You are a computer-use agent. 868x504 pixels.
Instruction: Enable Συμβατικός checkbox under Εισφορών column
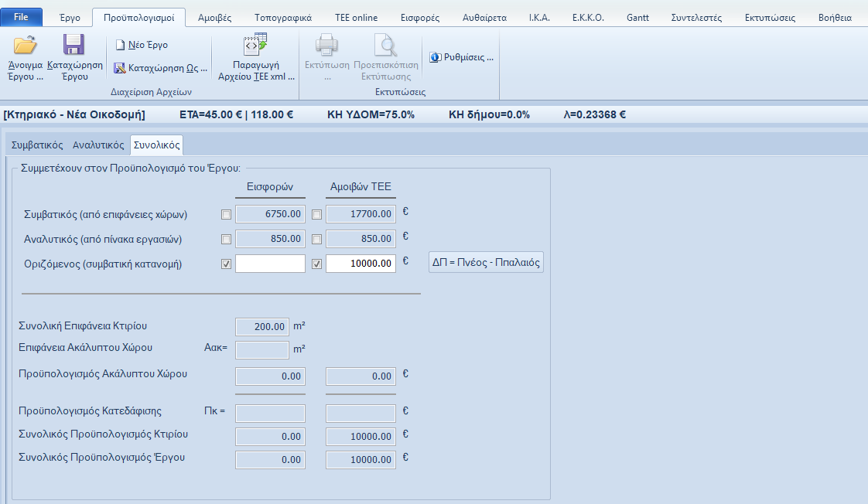point(226,214)
